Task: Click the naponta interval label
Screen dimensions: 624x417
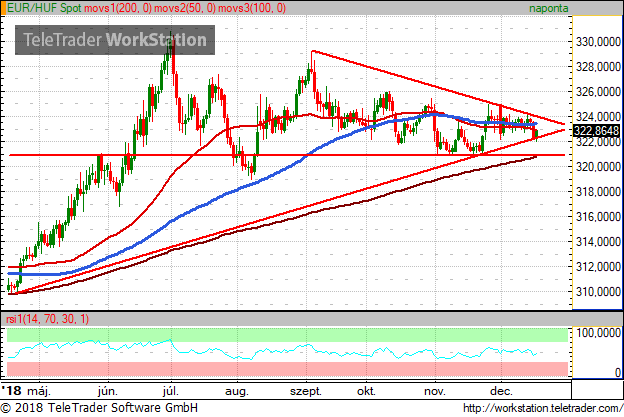Action: point(548,8)
